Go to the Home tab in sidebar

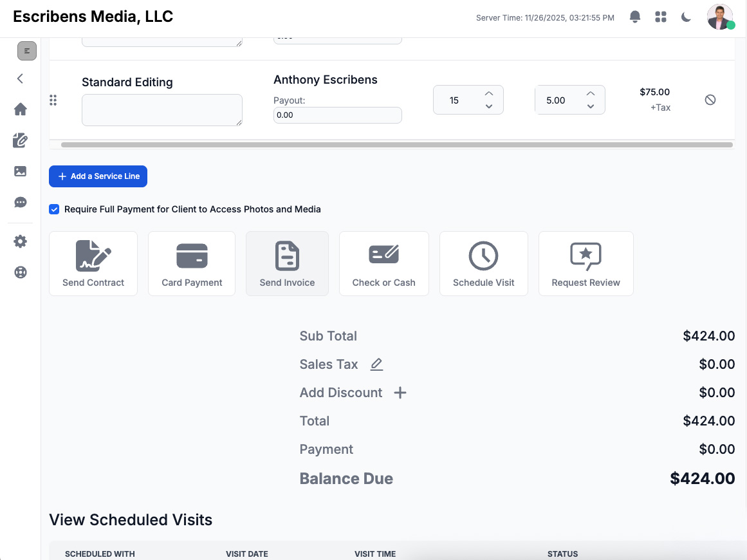tap(20, 109)
